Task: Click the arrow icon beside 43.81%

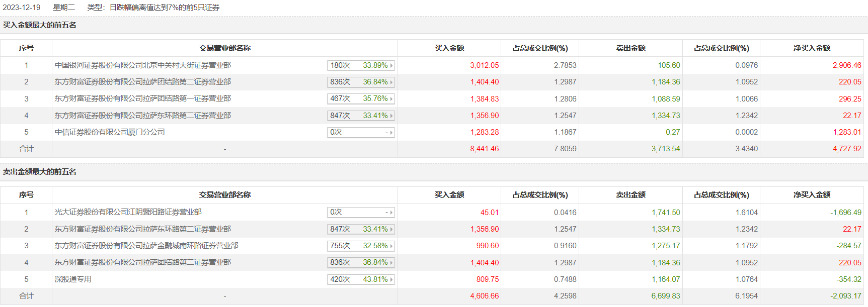Action: 391,279
